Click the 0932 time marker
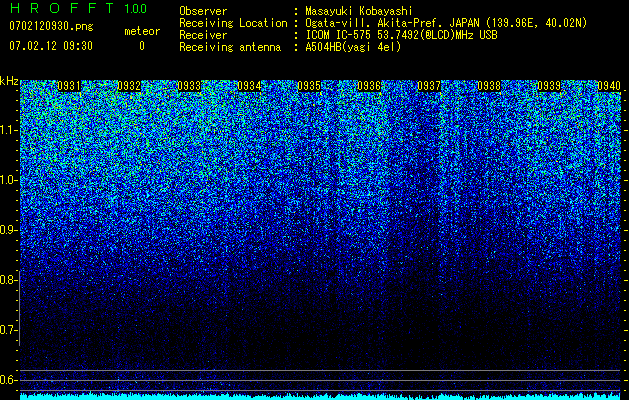The width and height of the screenshot is (629, 400). pos(129,86)
